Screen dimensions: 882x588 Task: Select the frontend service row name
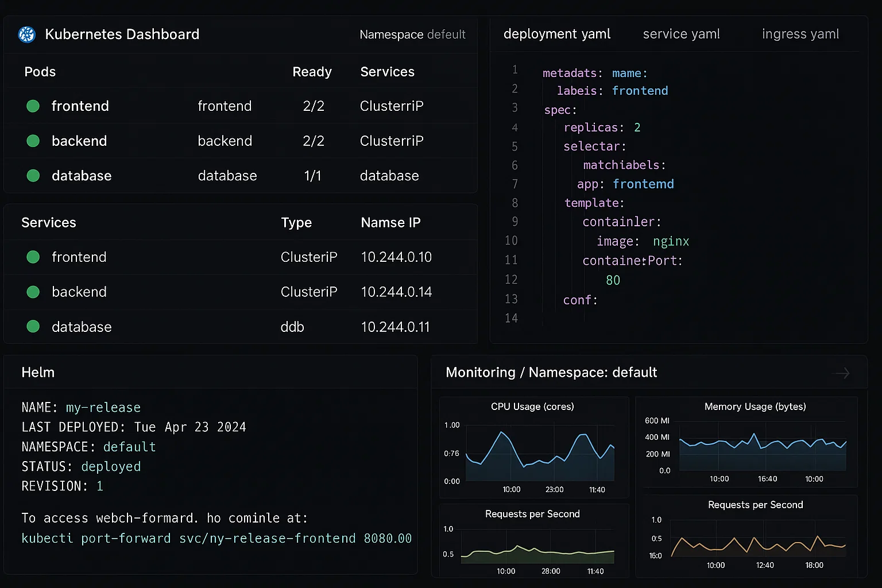coord(79,257)
